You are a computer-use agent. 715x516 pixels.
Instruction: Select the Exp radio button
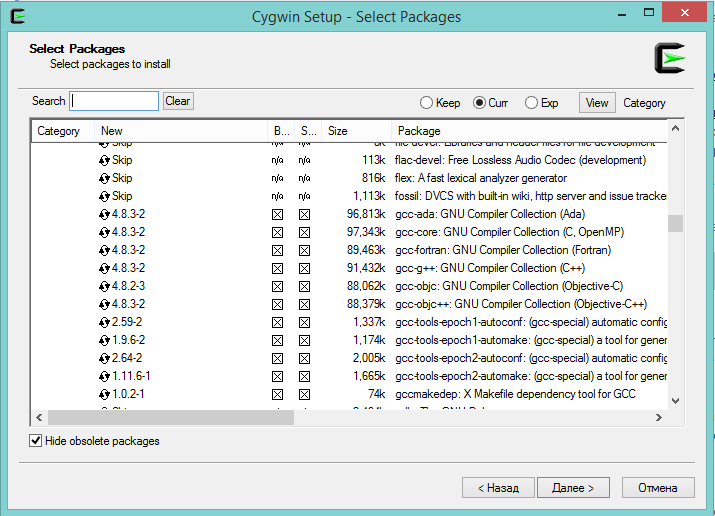point(531,102)
